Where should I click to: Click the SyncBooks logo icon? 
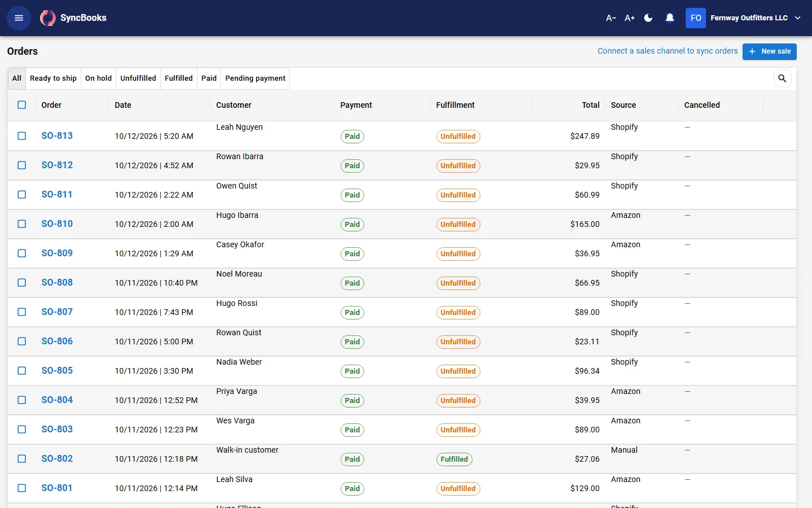tap(48, 18)
